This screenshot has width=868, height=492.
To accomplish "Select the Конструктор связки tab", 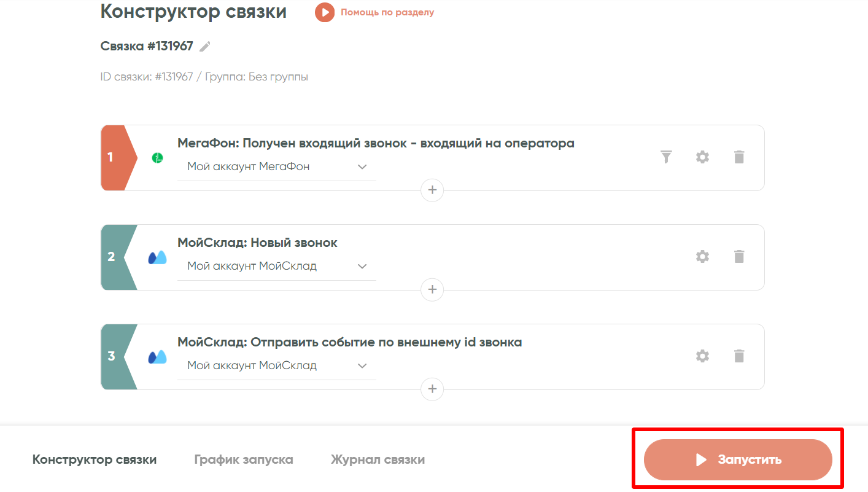I will point(95,459).
